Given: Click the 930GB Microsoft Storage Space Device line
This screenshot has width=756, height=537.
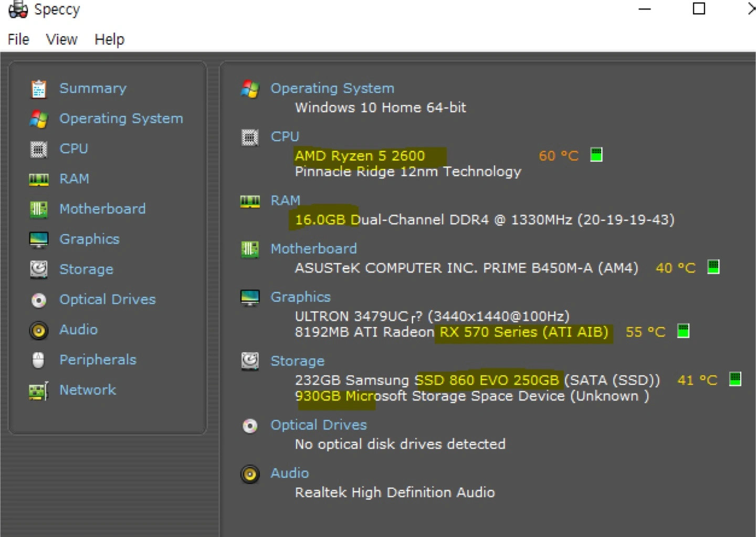Looking at the screenshot, I should [x=472, y=396].
